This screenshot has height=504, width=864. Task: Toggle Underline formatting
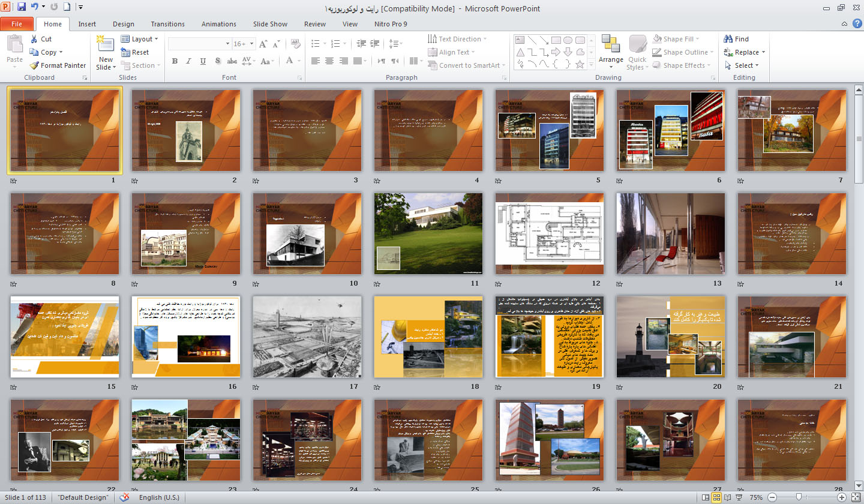point(203,61)
